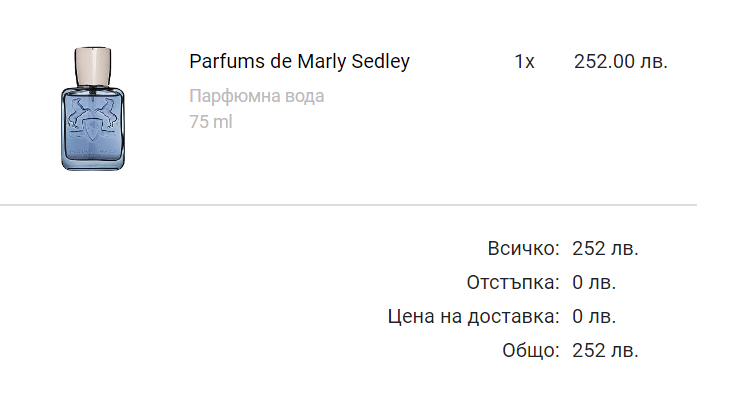The image size is (742, 401).
Task: Click the Цена на доставка label
Action: pyautogui.click(x=473, y=317)
